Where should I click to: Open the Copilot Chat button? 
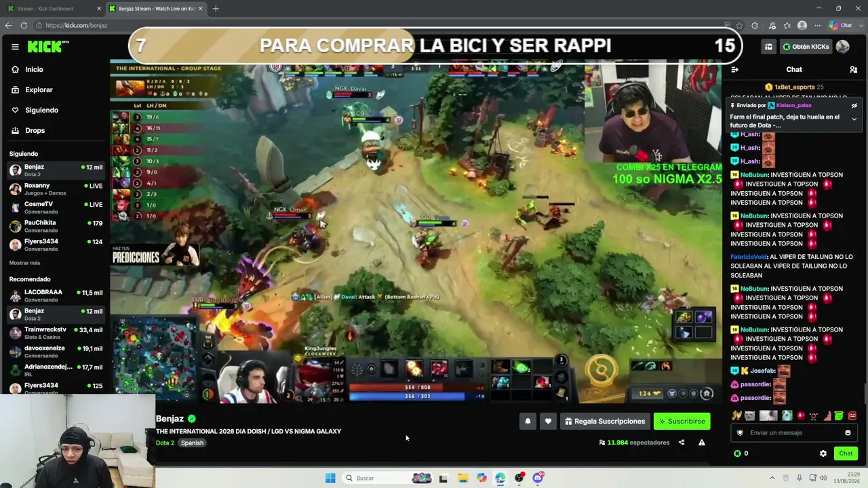(x=841, y=25)
